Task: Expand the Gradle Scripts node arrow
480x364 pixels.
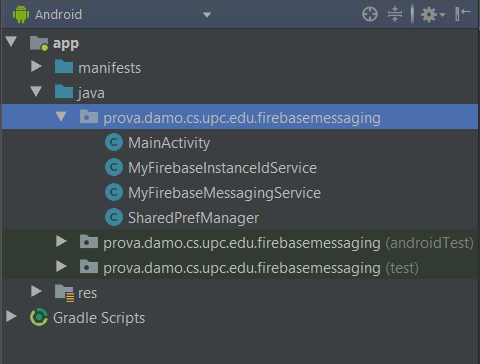Action: 11,316
